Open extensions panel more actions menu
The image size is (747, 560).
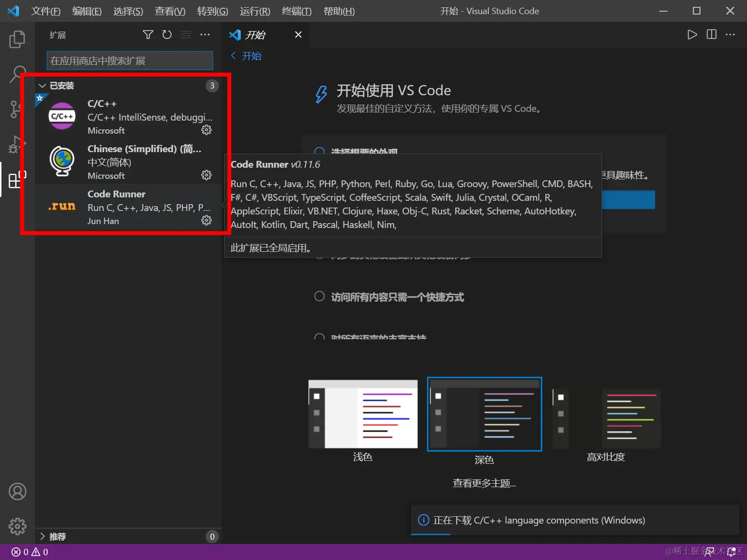pyautogui.click(x=205, y=35)
